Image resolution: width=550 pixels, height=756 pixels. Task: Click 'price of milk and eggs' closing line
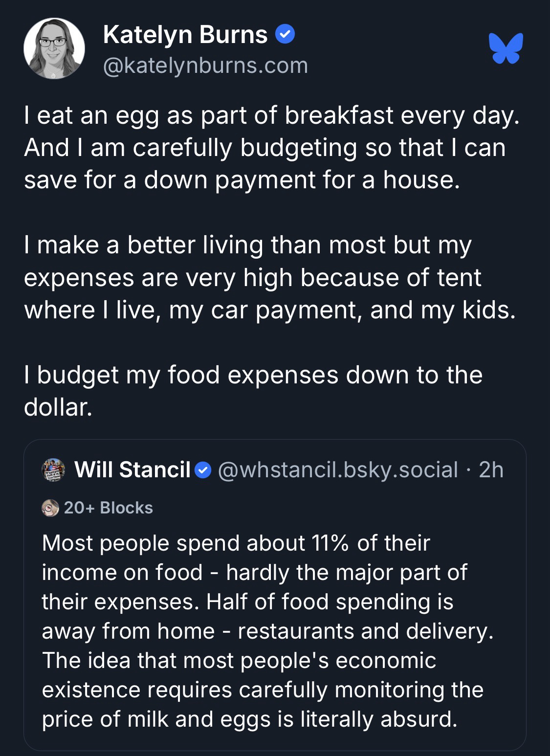tap(249, 719)
